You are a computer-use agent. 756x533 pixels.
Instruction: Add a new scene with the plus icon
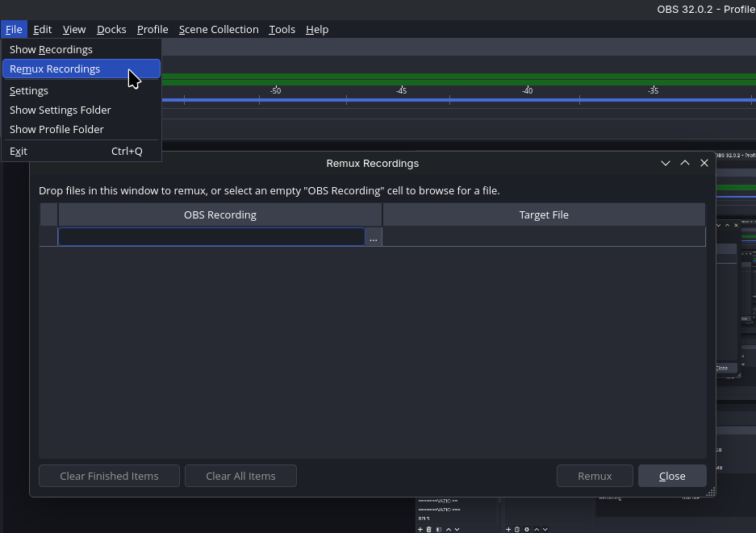coord(420,529)
